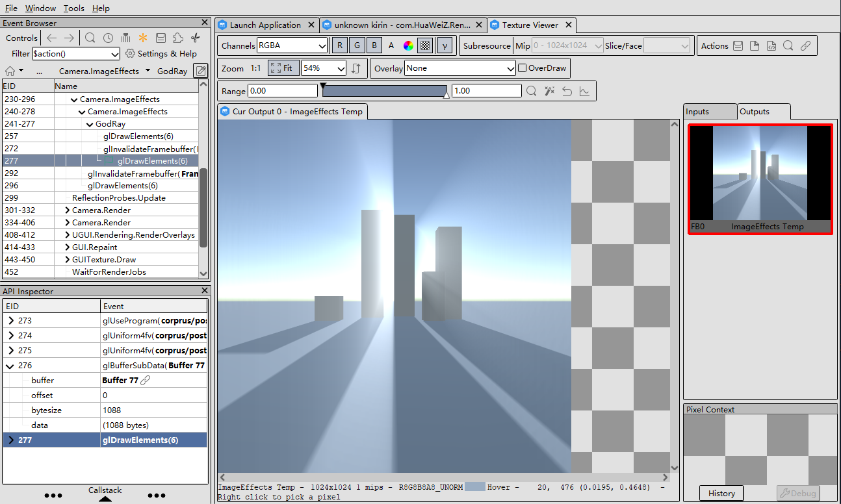Viewport: 841px width, 504px height.
Task: Reset the range with the undo arrow
Action: (567, 91)
